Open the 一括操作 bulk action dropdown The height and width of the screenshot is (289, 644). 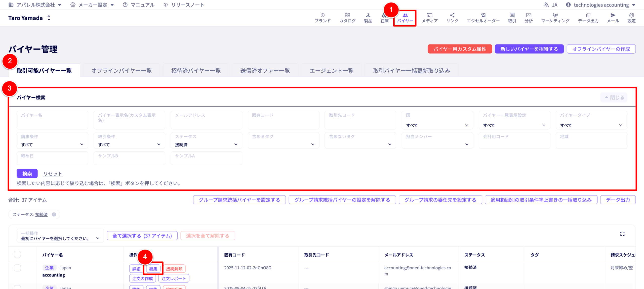click(x=60, y=236)
